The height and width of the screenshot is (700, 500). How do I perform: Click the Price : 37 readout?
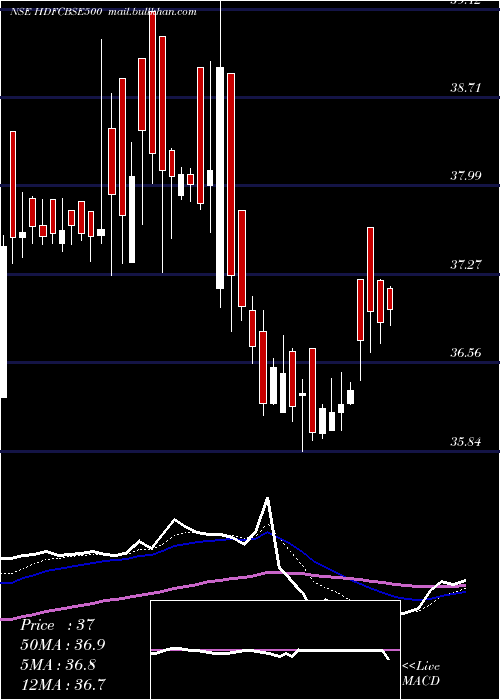tap(57, 625)
